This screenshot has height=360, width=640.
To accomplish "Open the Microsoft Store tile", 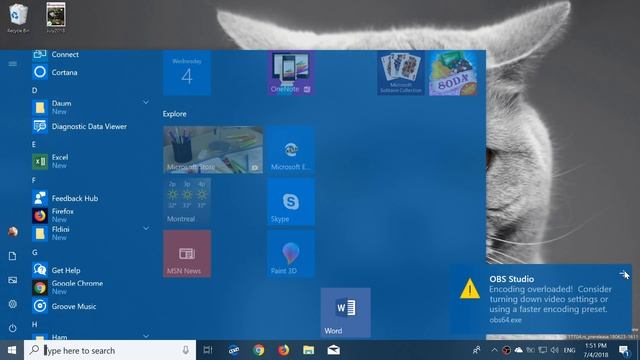I will (x=213, y=150).
